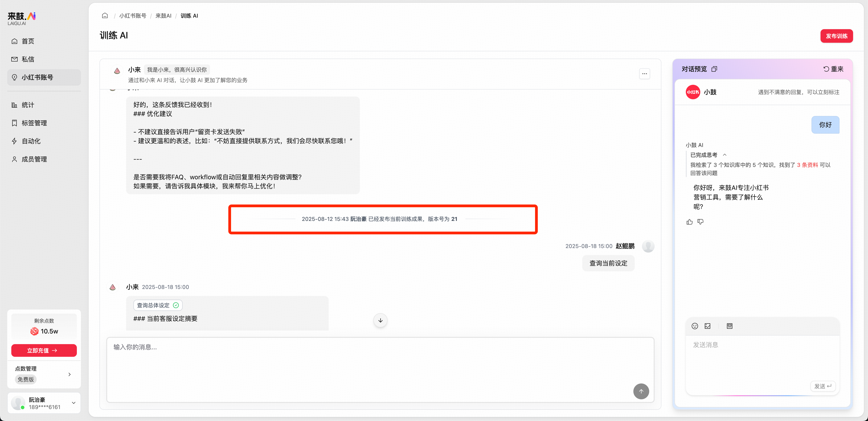Screen dimensions: 868x421
Task: Click the copy icon beside 对话预览
Action: [x=714, y=69]
